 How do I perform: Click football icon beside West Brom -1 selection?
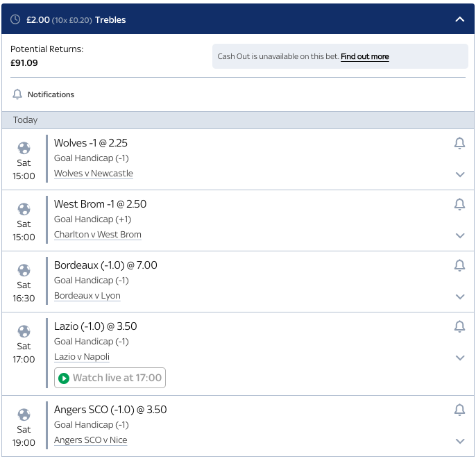click(24, 209)
